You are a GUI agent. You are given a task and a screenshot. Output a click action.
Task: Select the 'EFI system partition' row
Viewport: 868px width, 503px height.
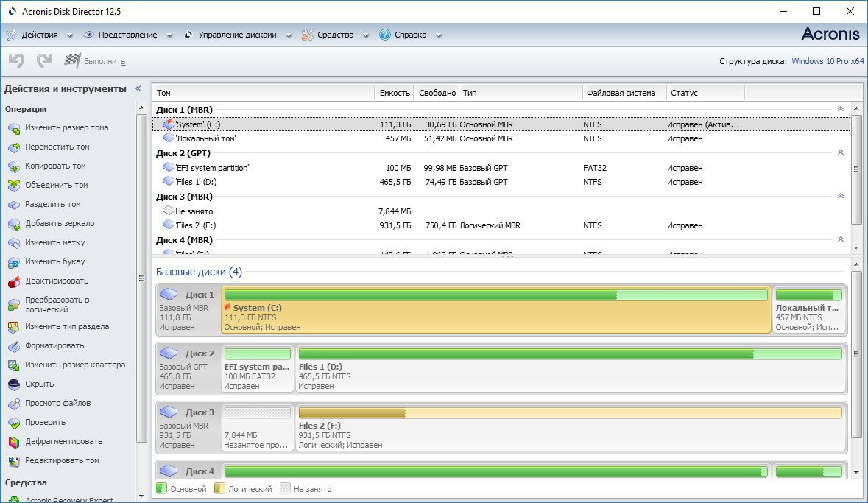(501, 168)
